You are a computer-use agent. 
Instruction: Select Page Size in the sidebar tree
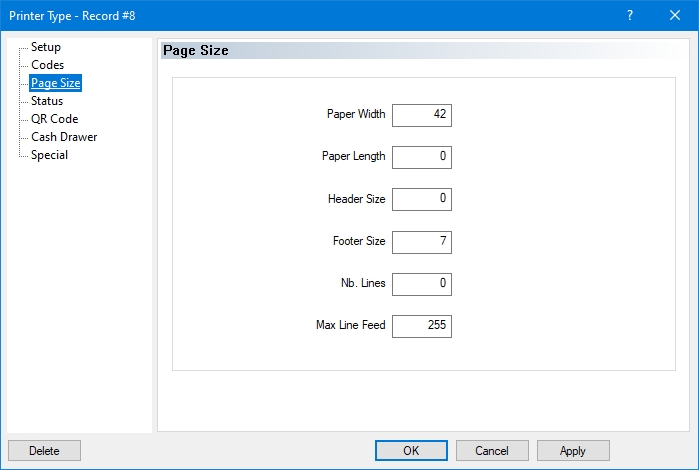pyautogui.click(x=55, y=83)
